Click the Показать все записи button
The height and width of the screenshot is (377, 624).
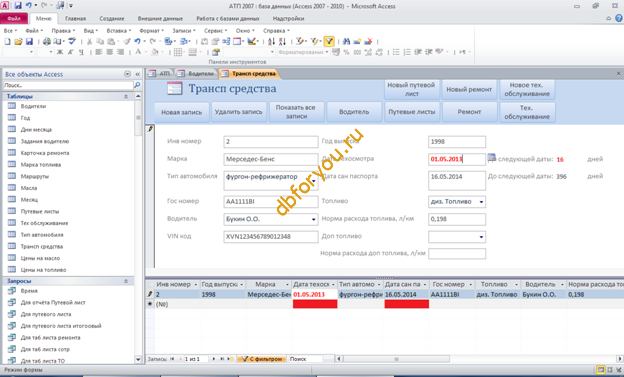pyautogui.click(x=296, y=112)
